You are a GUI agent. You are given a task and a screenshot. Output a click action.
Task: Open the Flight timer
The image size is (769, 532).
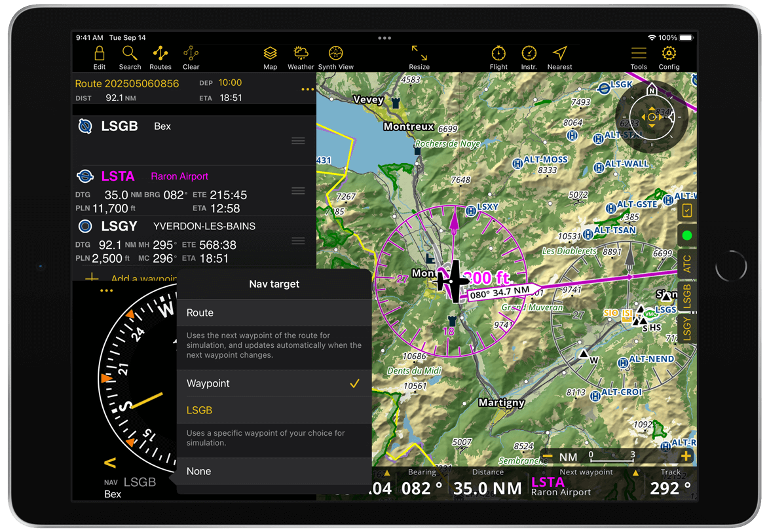pos(498,53)
